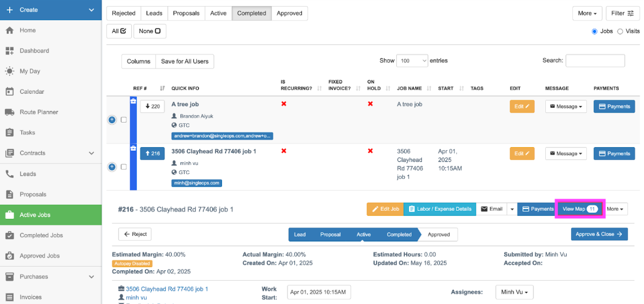Switch to the Approved status tab
Viewport: 644px width, 304px height.
[289, 13]
